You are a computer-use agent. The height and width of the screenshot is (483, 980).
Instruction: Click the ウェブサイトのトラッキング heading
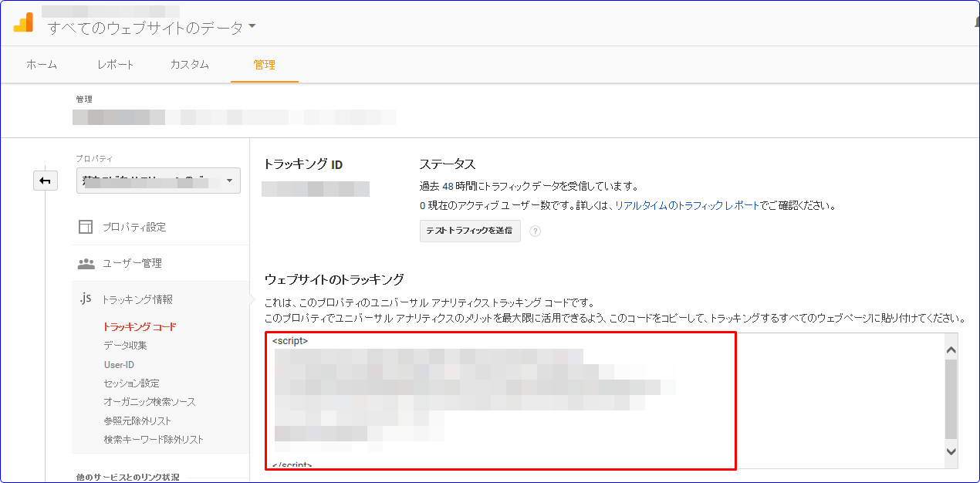click(334, 279)
